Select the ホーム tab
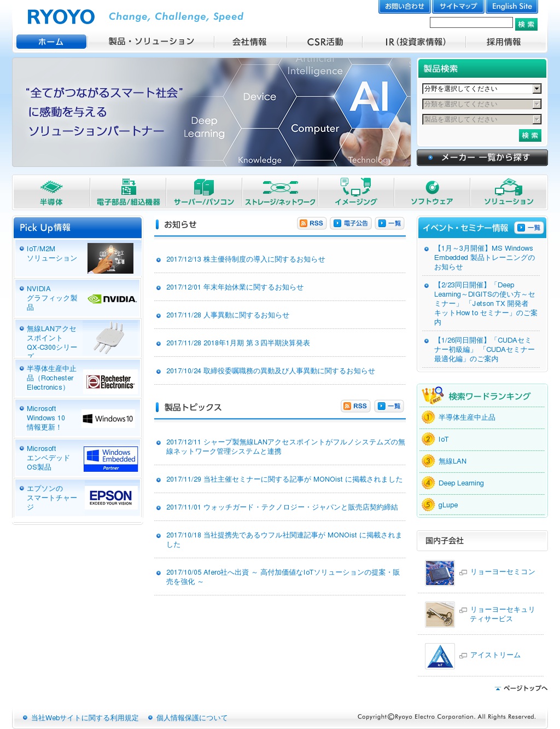Viewport: 560px width, 729px height. pyautogui.click(x=51, y=42)
